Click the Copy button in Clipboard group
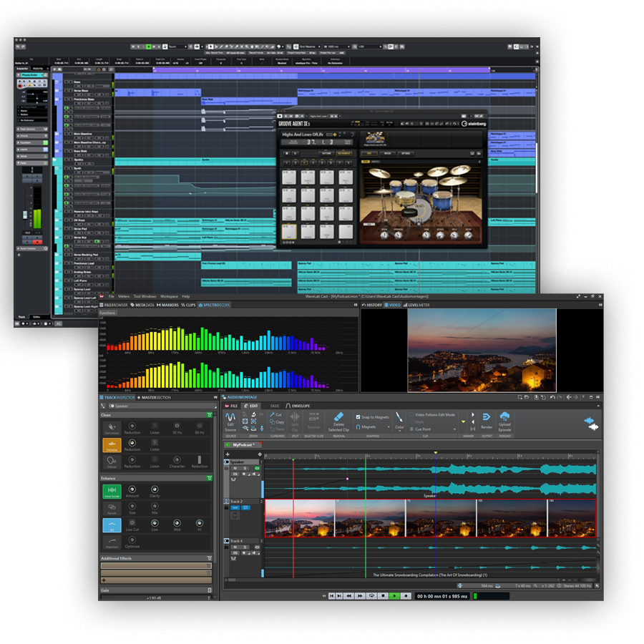644x644 pixels. tap(276, 421)
